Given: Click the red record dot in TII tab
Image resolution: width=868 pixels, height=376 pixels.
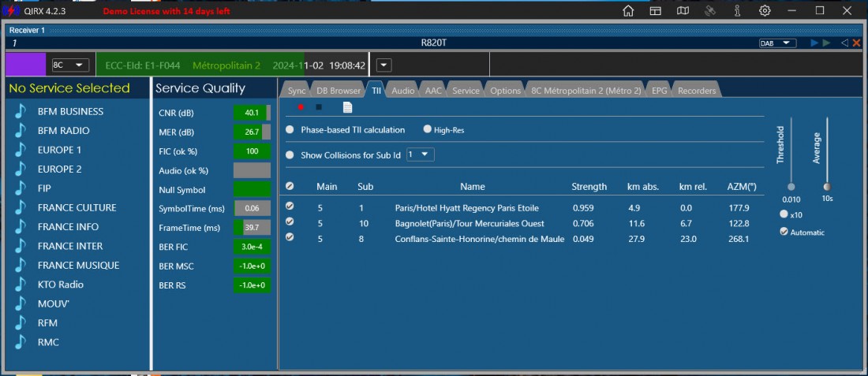Looking at the screenshot, I should click(x=301, y=107).
